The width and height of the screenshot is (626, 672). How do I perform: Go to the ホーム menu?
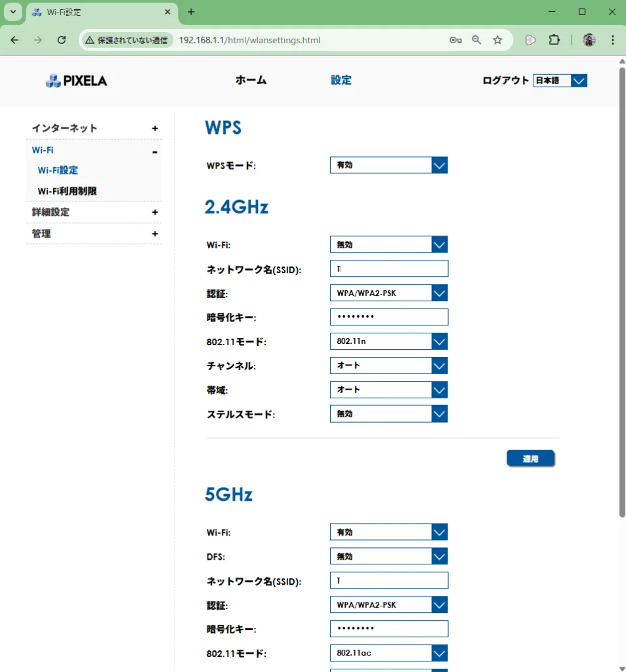click(251, 80)
